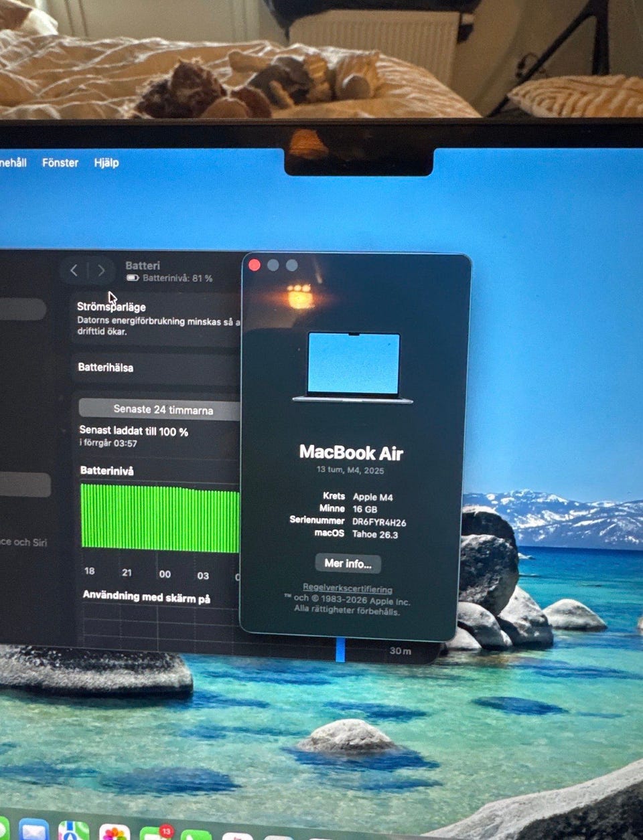Click the green Batterinivå bar chart
Image resolution: width=643 pixels, height=840 pixels.
(x=160, y=518)
